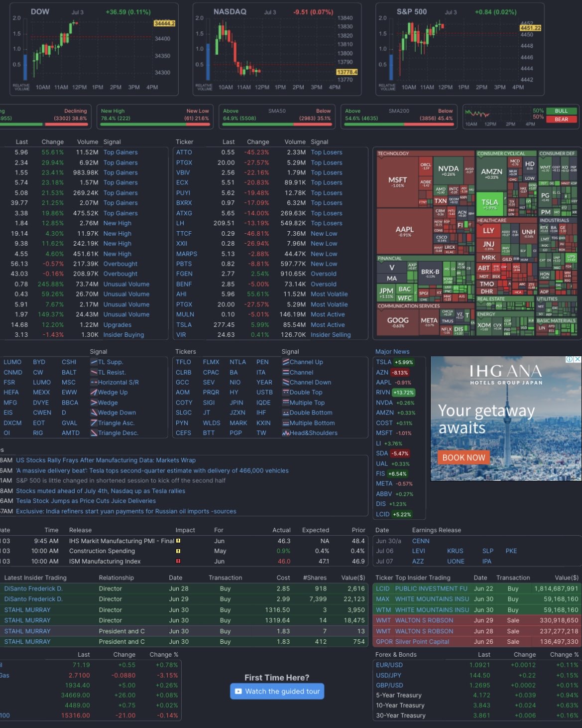Open the KRUS earnings release ticker

(x=455, y=551)
